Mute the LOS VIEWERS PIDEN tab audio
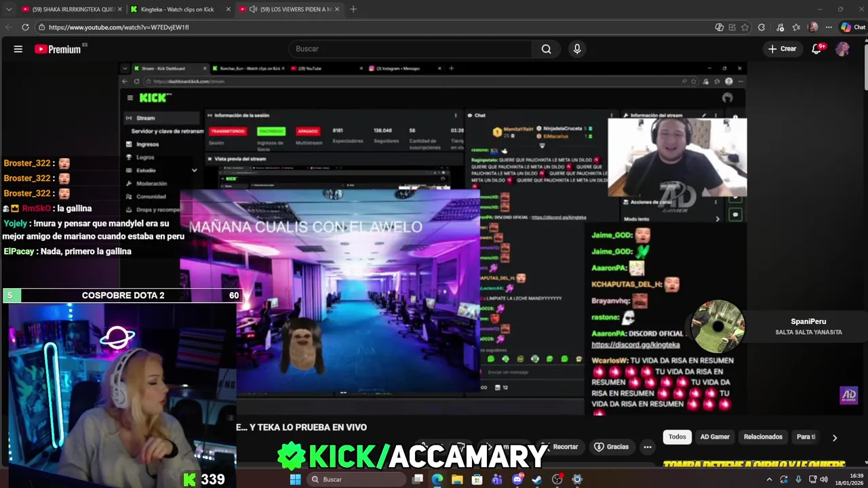 coord(253,9)
